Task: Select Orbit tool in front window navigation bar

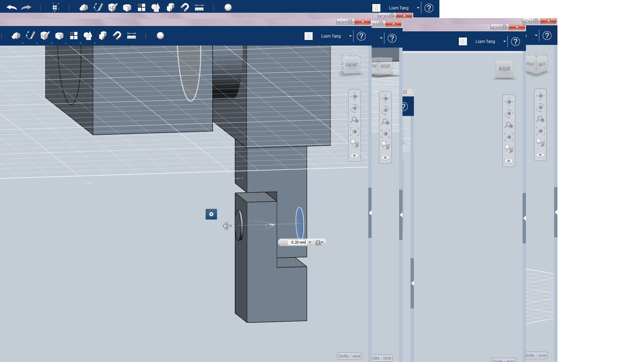Action: [355, 108]
